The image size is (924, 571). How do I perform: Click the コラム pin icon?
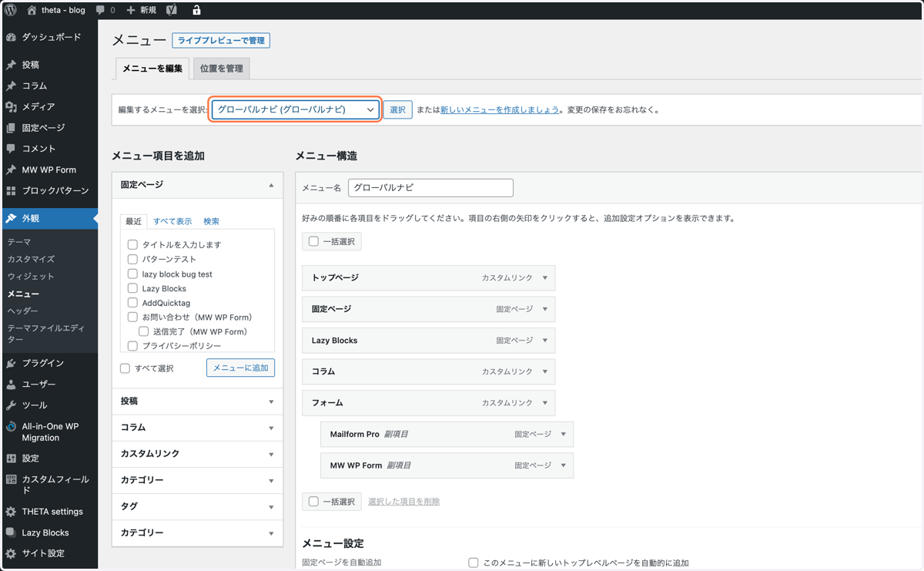tap(11, 86)
